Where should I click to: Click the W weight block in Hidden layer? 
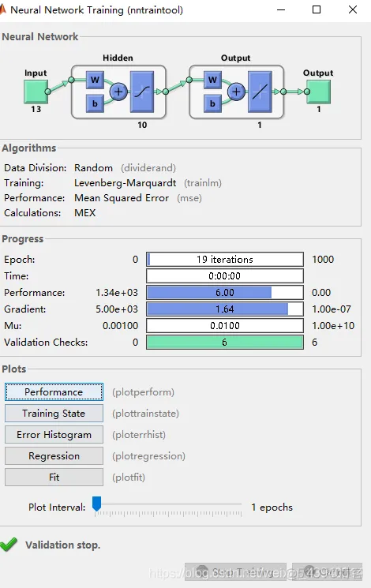[95, 80]
